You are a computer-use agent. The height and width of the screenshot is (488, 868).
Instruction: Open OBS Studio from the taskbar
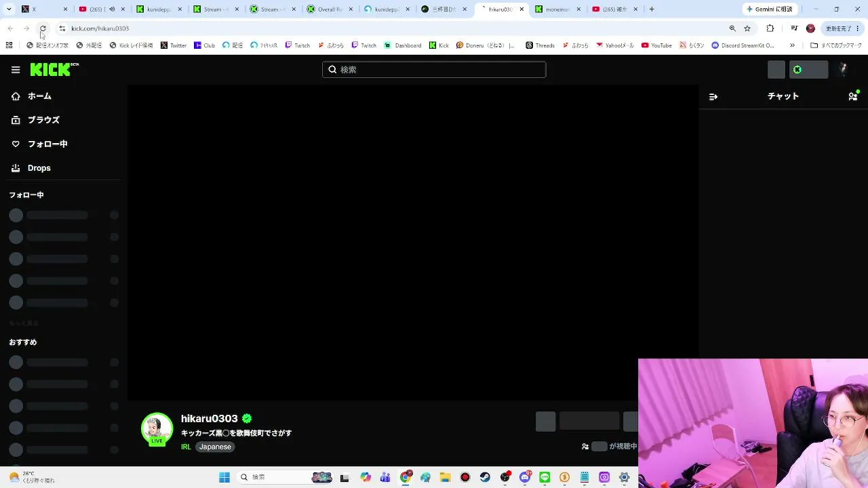click(505, 477)
